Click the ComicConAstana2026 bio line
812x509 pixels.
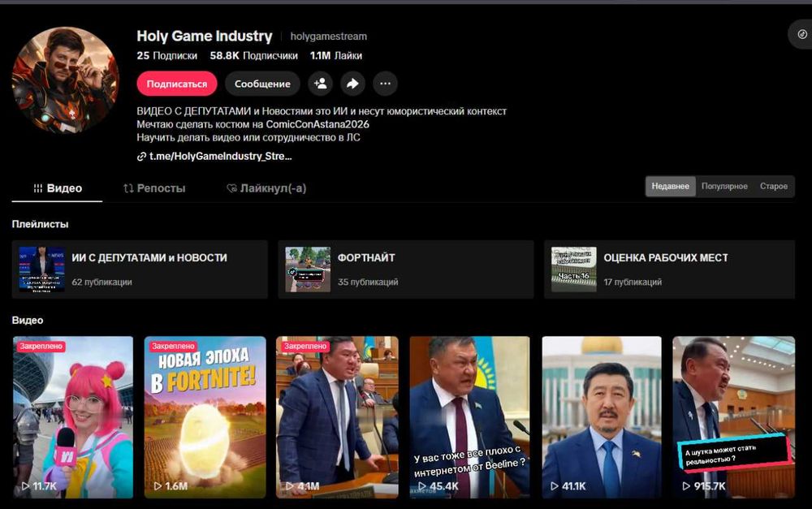tap(253, 124)
